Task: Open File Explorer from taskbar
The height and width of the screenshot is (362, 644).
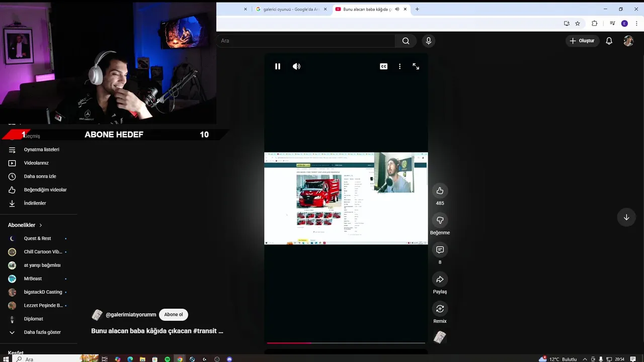Action: point(142,359)
